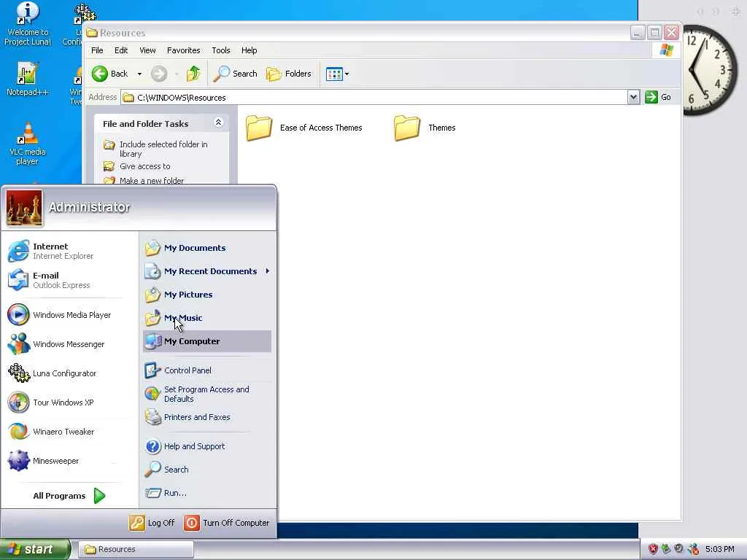
Task: Collapse the File and Folder Tasks panel
Action: pos(218,122)
